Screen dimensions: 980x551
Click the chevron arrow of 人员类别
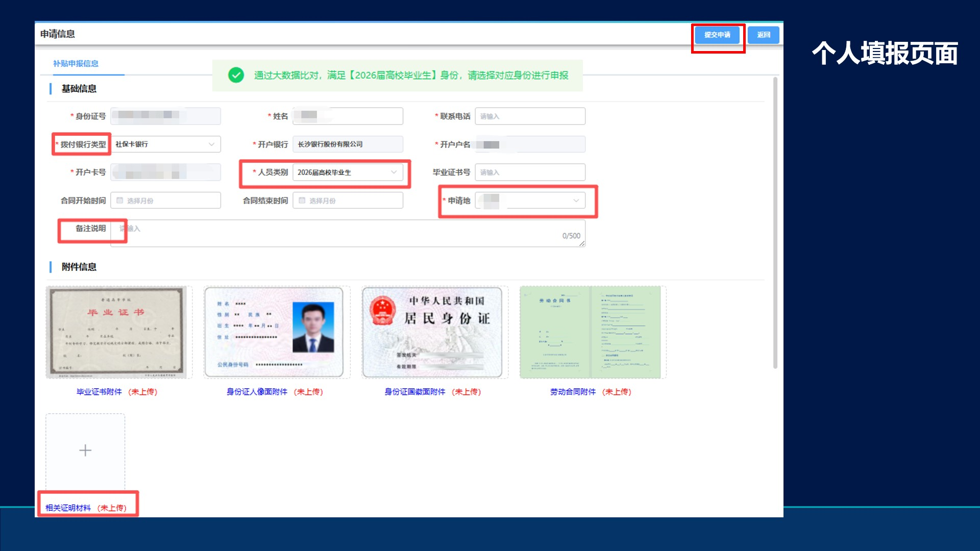point(394,172)
